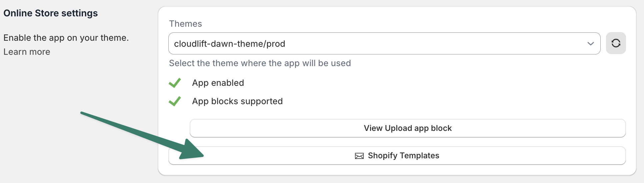
Task: Click the green checkmark beside App blocks supported
Action: (175, 101)
